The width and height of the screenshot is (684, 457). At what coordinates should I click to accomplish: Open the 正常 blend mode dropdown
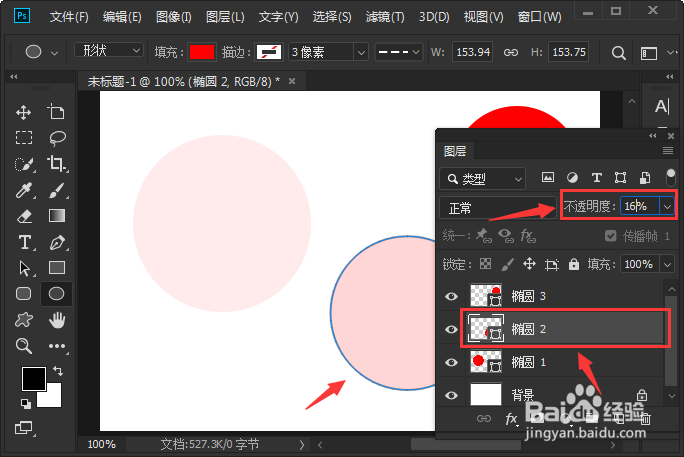click(498, 208)
